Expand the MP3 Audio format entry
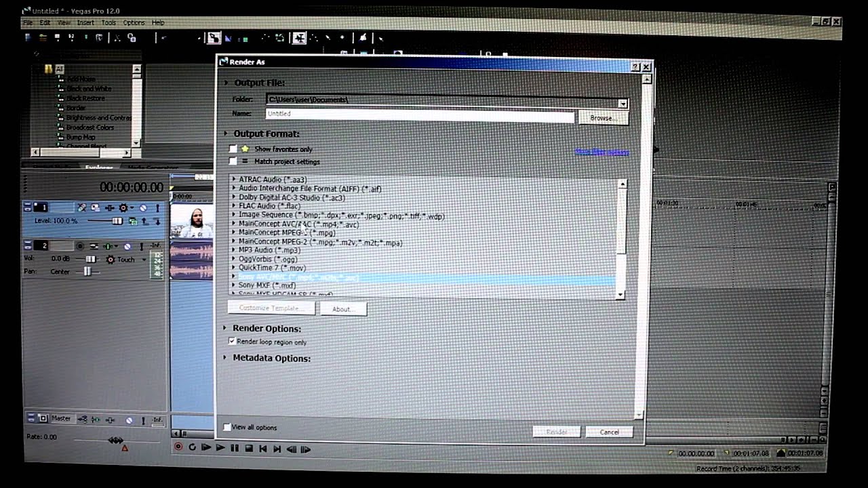Screen dimensions: 868x488 234,250
